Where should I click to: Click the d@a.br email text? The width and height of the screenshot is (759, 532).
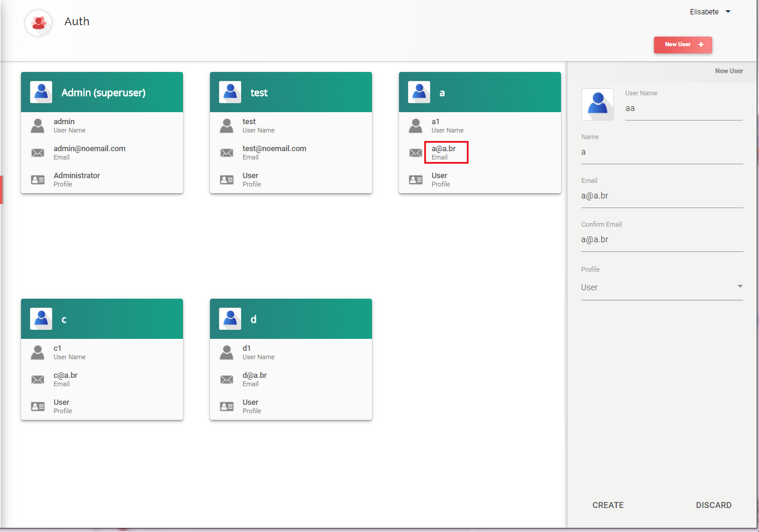coord(254,375)
